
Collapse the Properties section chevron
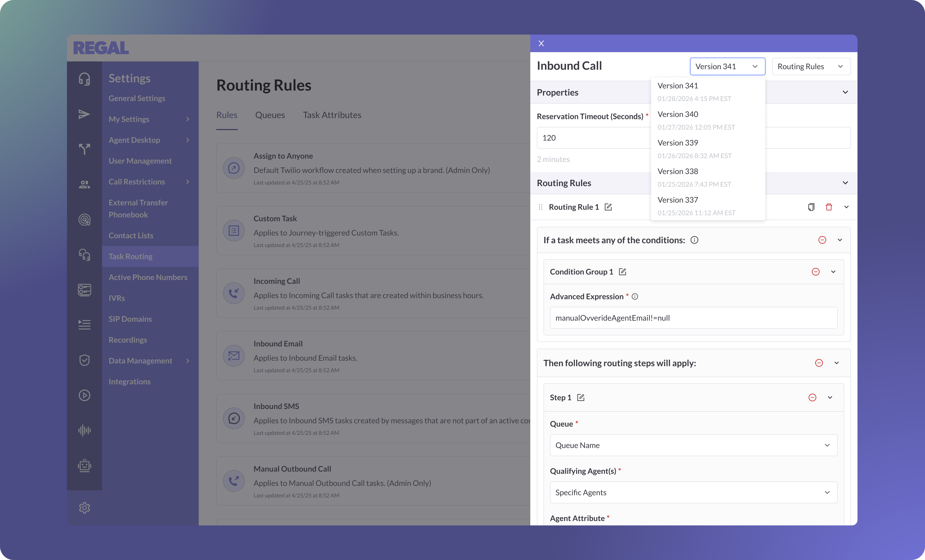click(x=845, y=92)
